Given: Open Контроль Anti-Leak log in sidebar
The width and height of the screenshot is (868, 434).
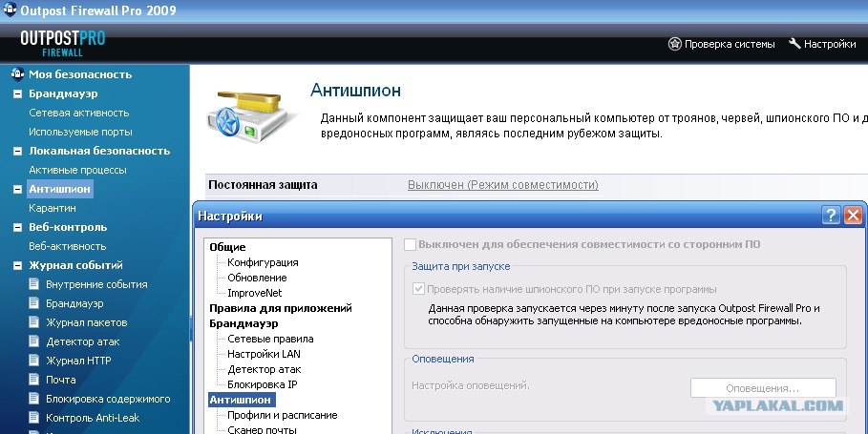Looking at the screenshot, I should [93, 418].
